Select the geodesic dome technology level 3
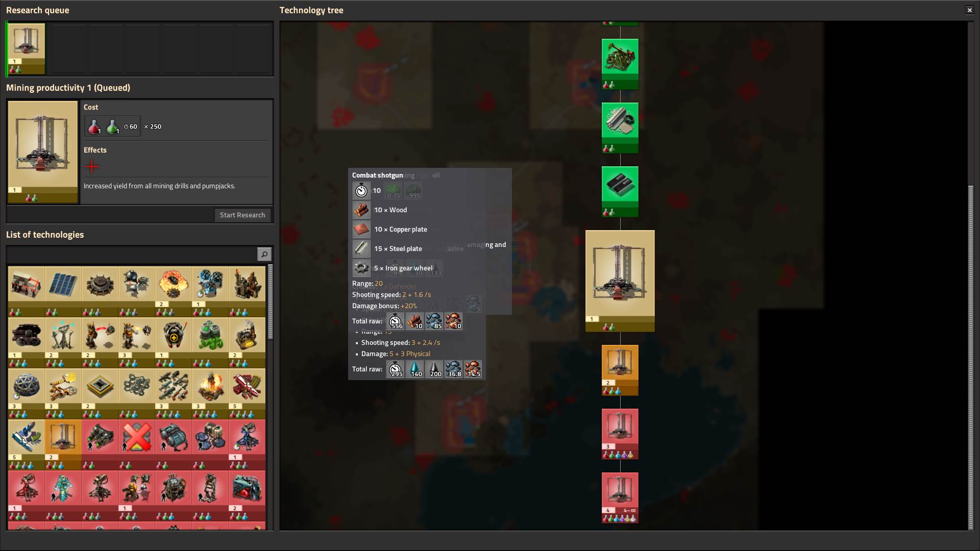Screen dimensions: 980x551 pos(27,393)
